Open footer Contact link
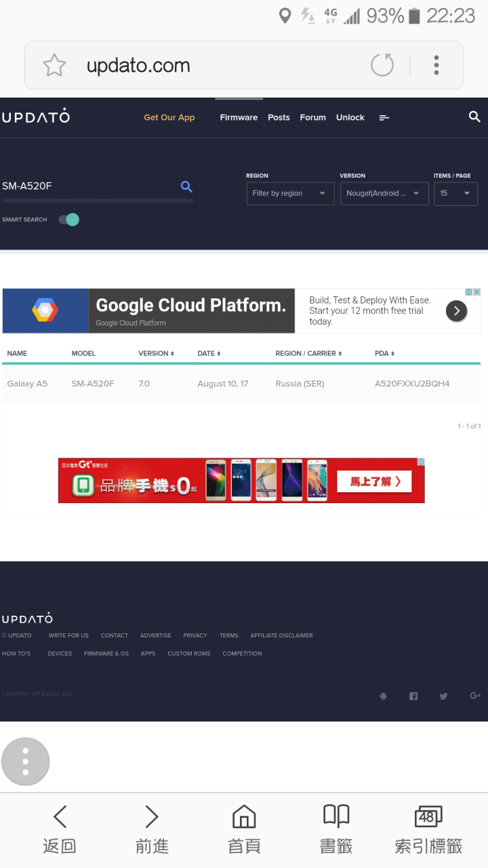 (x=115, y=635)
